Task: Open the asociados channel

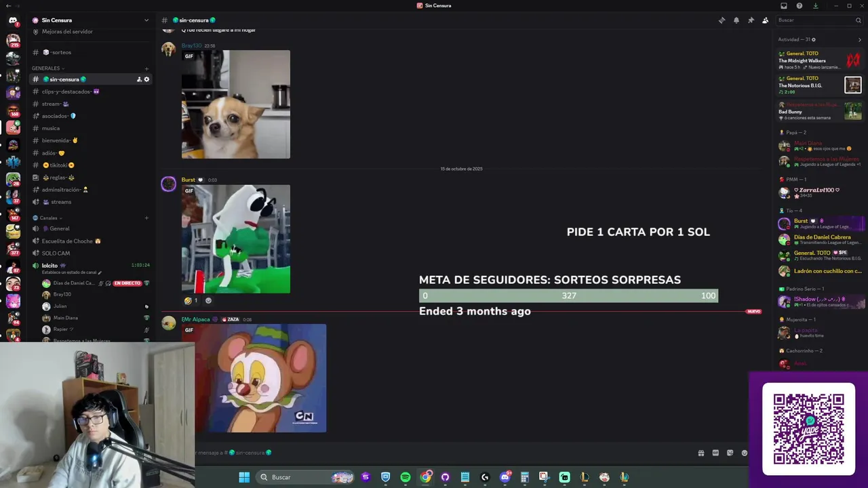Action: (x=90, y=116)
